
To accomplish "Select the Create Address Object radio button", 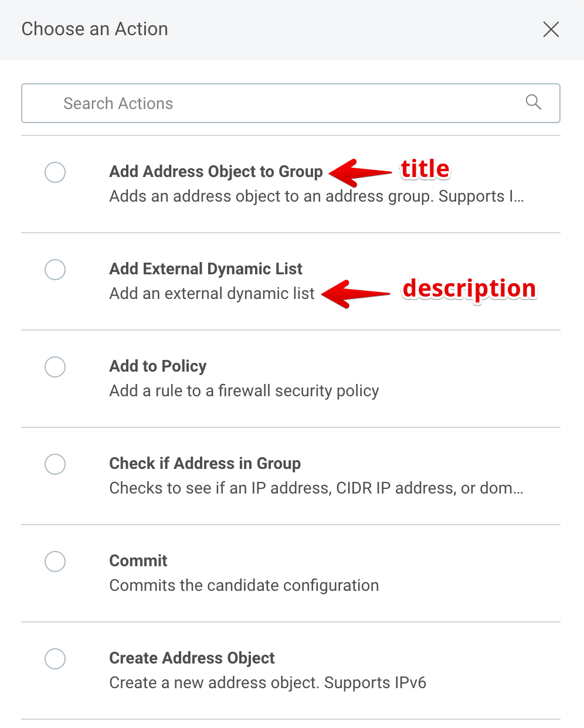I will (55, 659).
